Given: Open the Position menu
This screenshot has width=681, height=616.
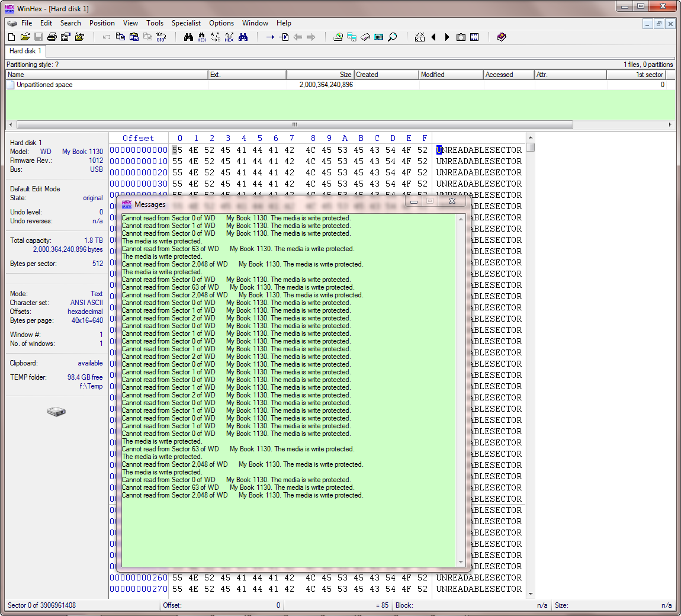Looking at the screenshot, I should [x=102, y=24].
